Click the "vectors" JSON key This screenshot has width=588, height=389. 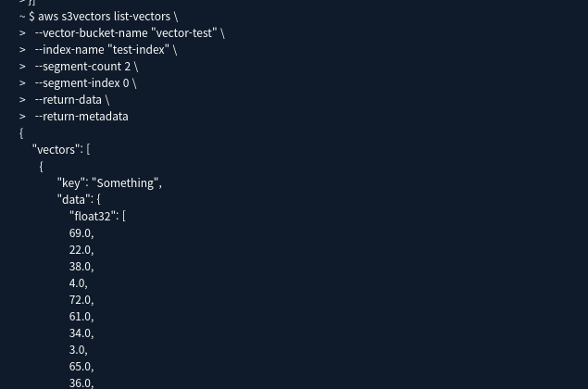(x=56, y=149)
